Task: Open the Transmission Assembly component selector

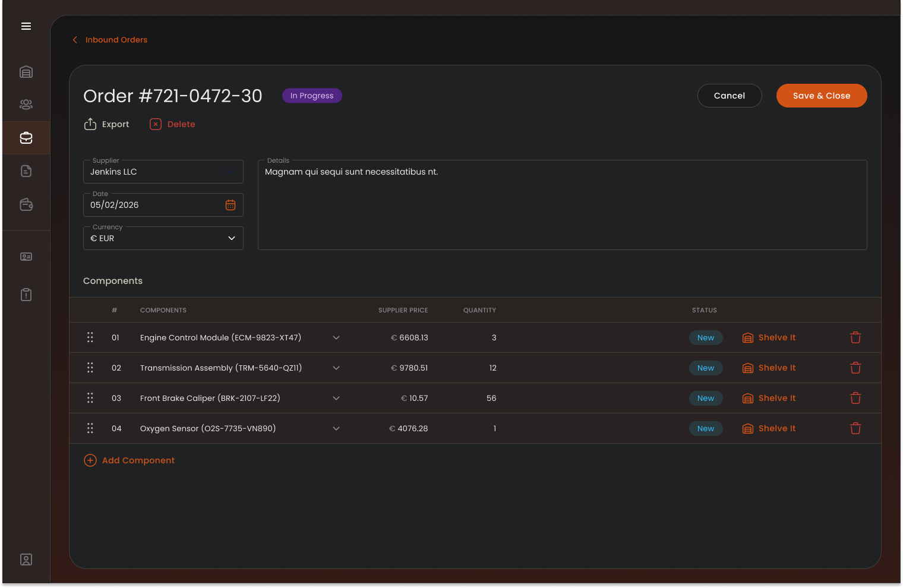Action: [336, 368]
